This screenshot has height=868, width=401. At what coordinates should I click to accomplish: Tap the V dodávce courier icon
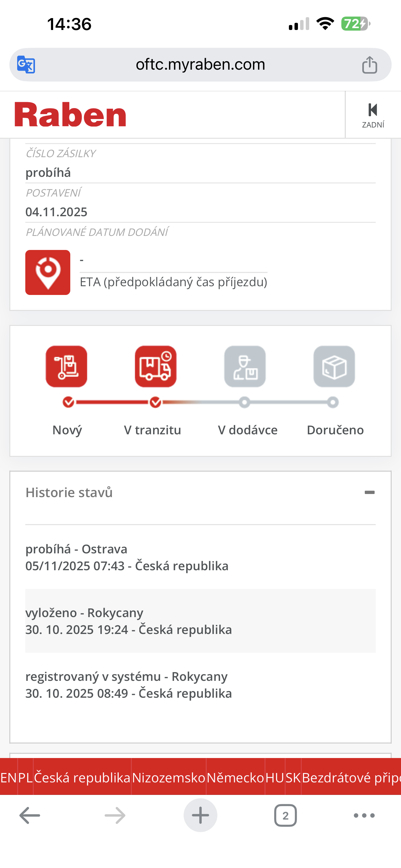245,366
